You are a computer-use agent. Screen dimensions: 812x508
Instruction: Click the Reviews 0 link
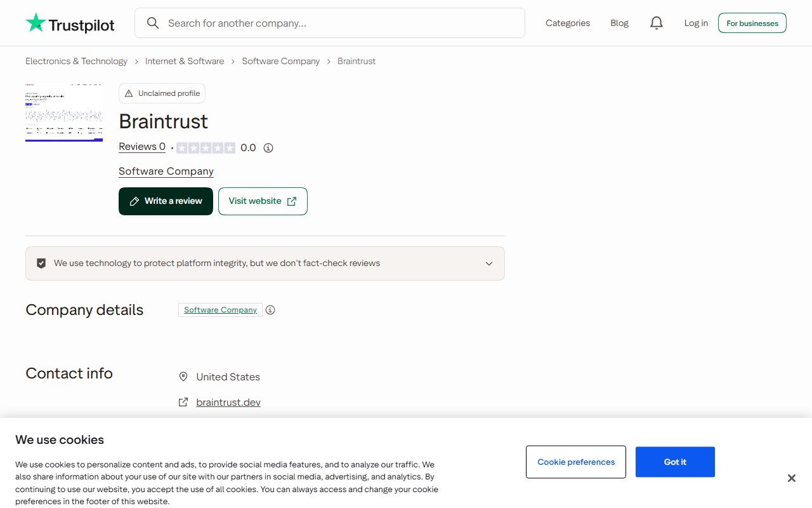click(x=142, y=147)
